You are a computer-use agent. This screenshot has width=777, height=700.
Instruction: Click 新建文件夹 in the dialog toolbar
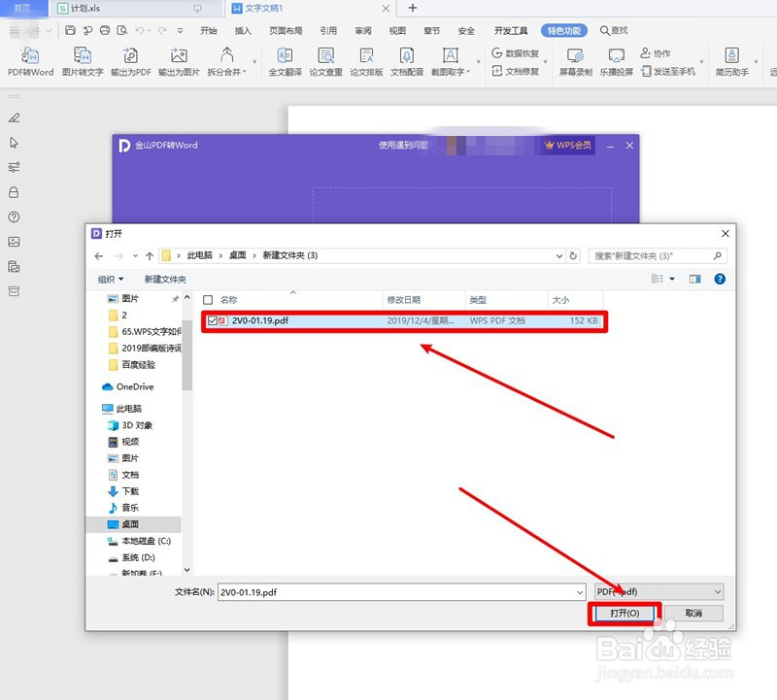(165, 279)
